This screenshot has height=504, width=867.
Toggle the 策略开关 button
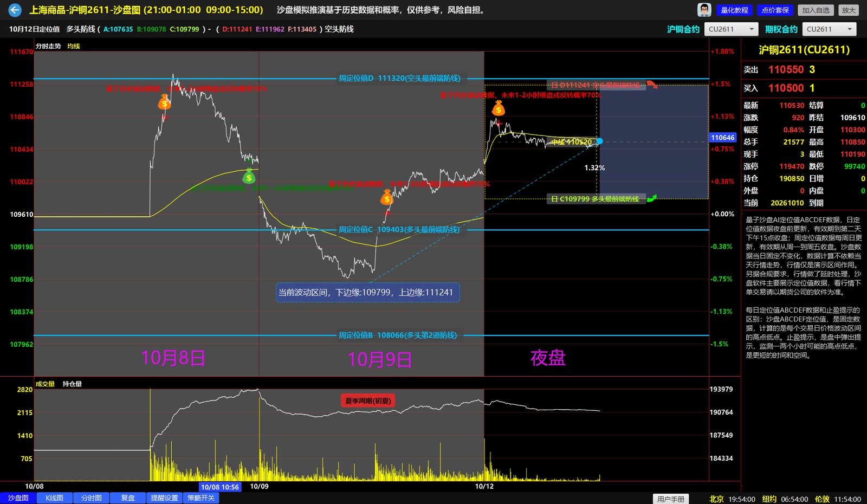click(x=201, y=498)
